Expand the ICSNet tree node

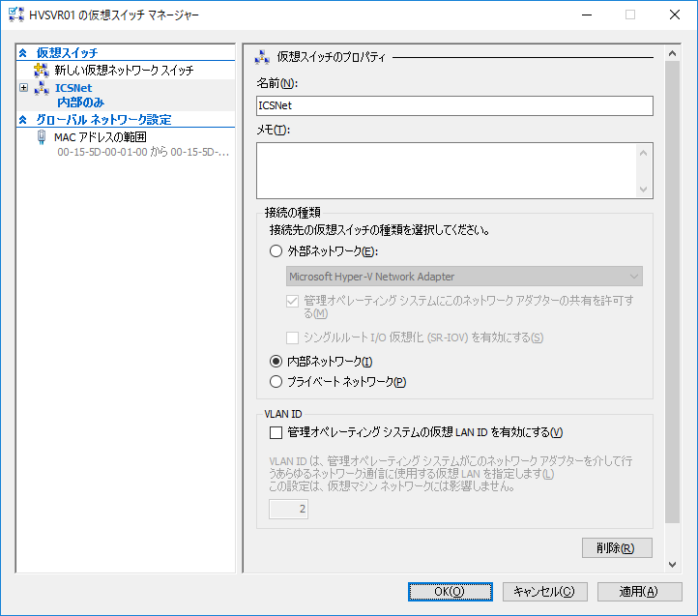[23, 87]
